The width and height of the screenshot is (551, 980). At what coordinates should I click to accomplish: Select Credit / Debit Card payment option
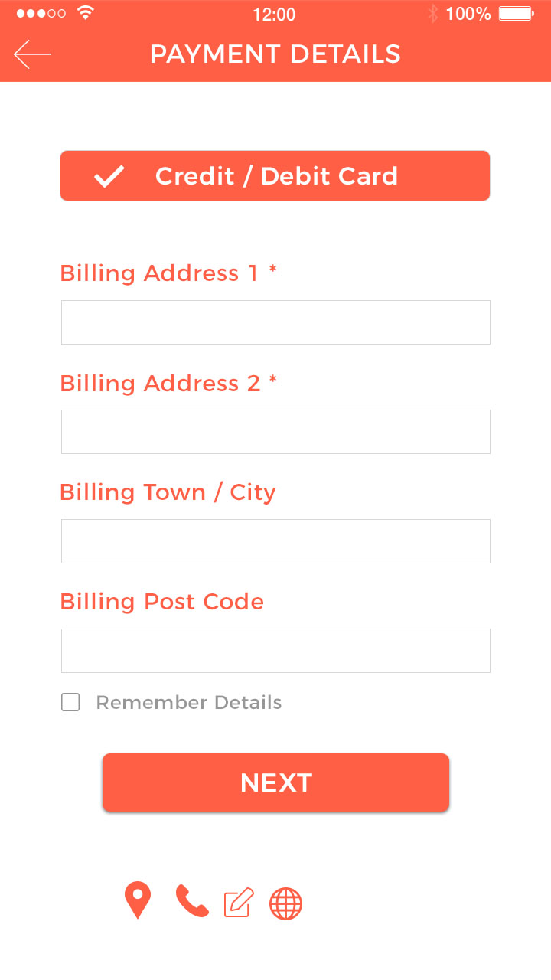coord(275,176)
